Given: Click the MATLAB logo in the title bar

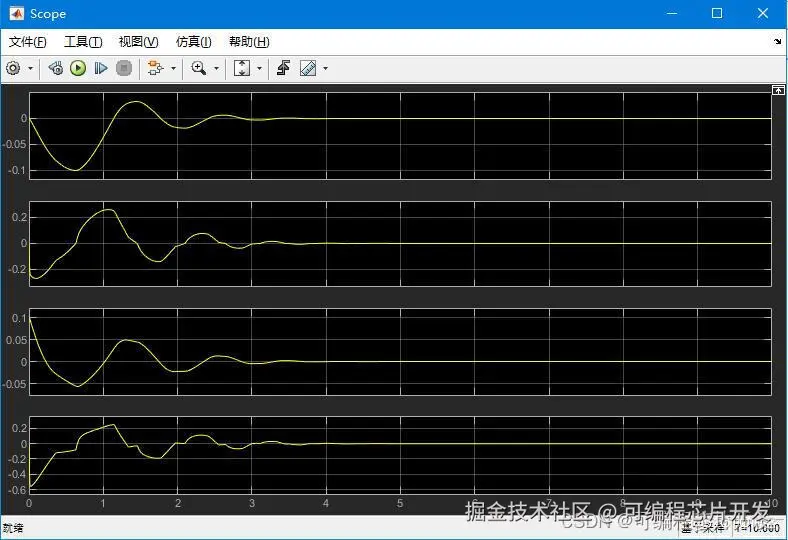Looking at the screenshot, I should pos(16,14).
